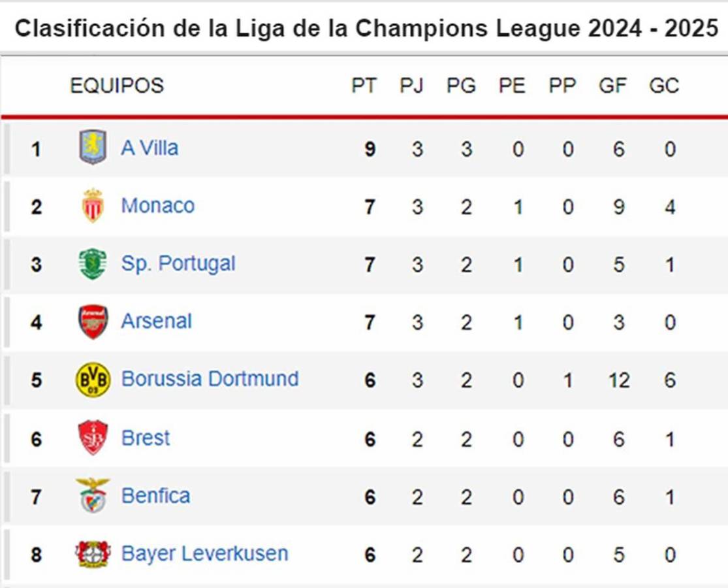Image resolution: width=728 pixels, height=588 pixels.
Task: Click the Bayer Leverkusen logo
Action: [x=93, y=554]
